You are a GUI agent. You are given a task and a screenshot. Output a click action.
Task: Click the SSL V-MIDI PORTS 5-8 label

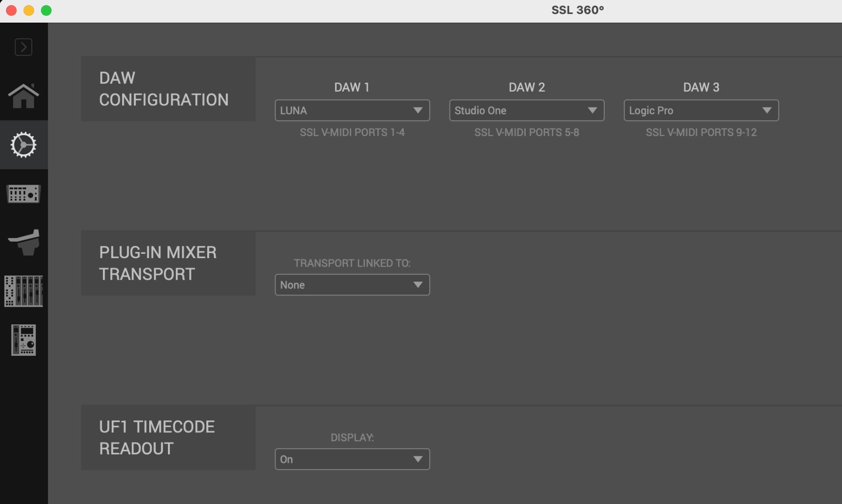[x=527, y=132]
